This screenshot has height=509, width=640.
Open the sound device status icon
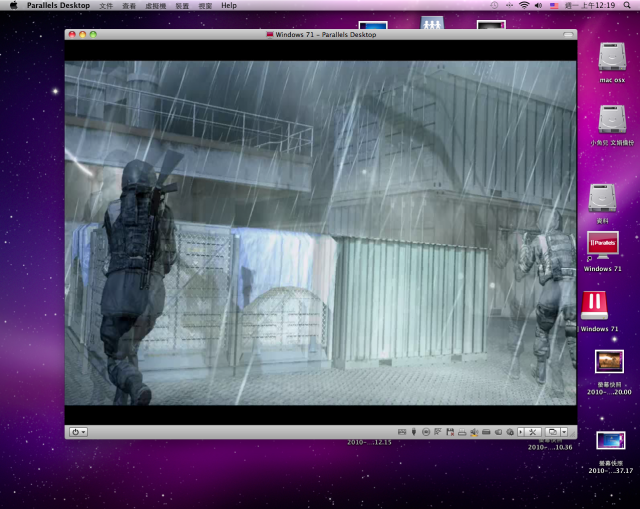click(x=474, y=432)
